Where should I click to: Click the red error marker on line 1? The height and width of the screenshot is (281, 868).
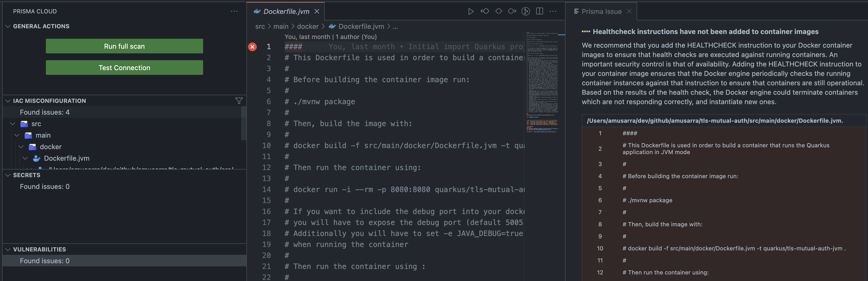252,47
